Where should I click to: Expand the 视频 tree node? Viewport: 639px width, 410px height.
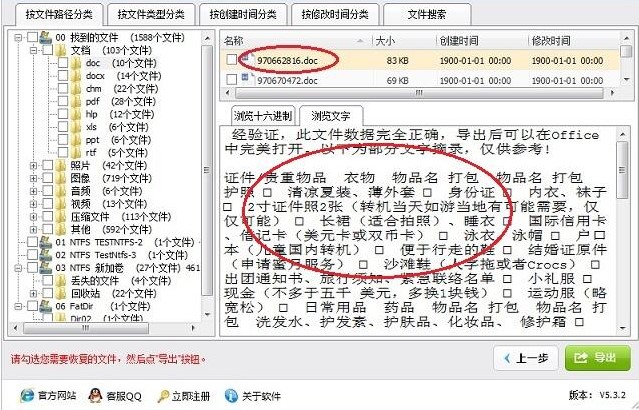pyautogui.click(x=33, y=204)
